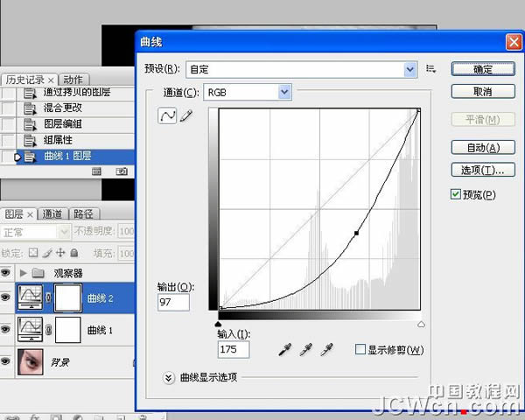
Task: Switch to the 通道 tab
Action: (x=52, y=214)
